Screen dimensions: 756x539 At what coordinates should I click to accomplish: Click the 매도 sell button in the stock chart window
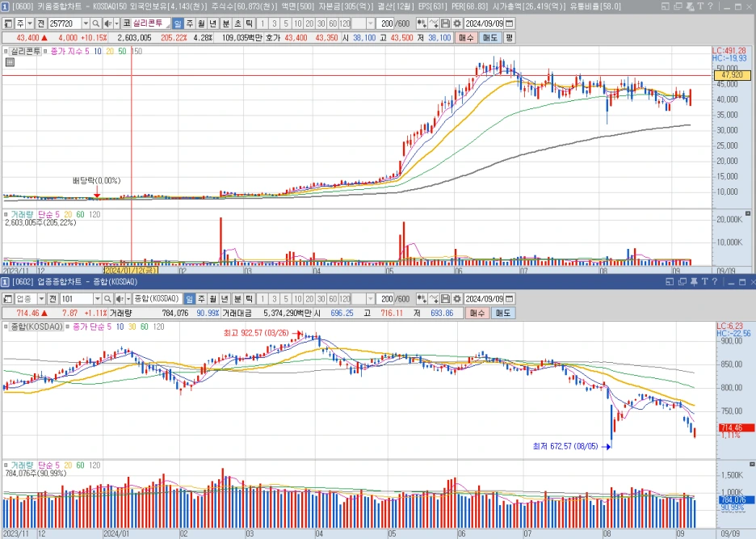489,38
